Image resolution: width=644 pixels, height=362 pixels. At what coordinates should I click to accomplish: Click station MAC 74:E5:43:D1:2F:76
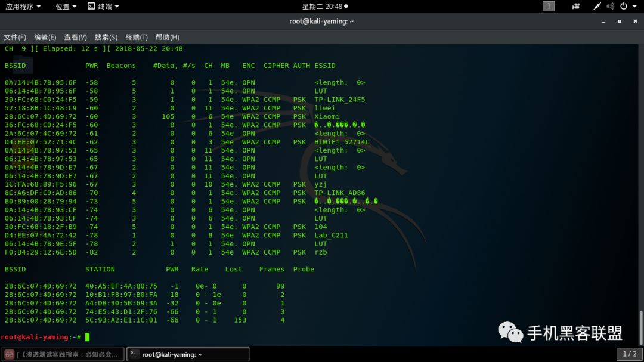point(121,311)
